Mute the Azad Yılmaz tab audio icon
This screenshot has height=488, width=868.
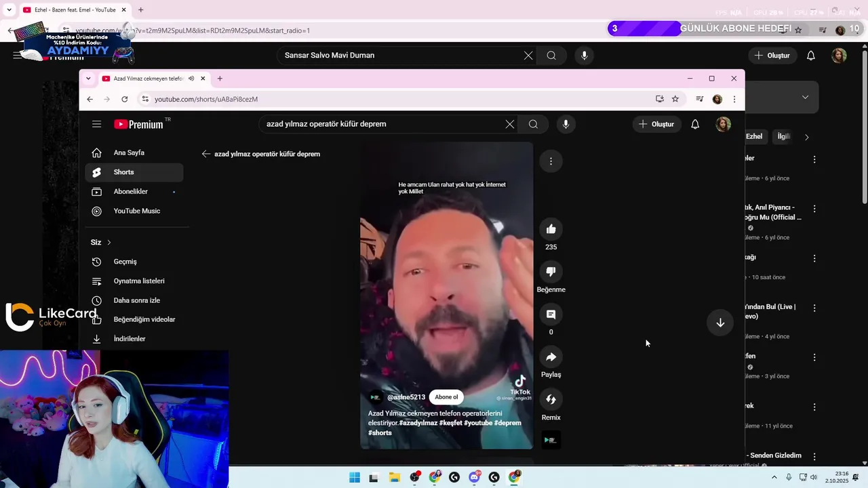tap(191, 79)
